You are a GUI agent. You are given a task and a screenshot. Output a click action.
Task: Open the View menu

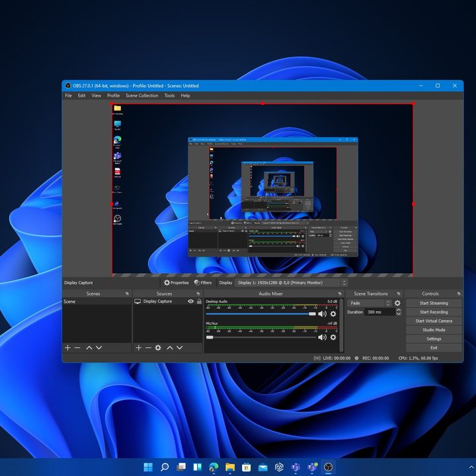coord(97,95)
